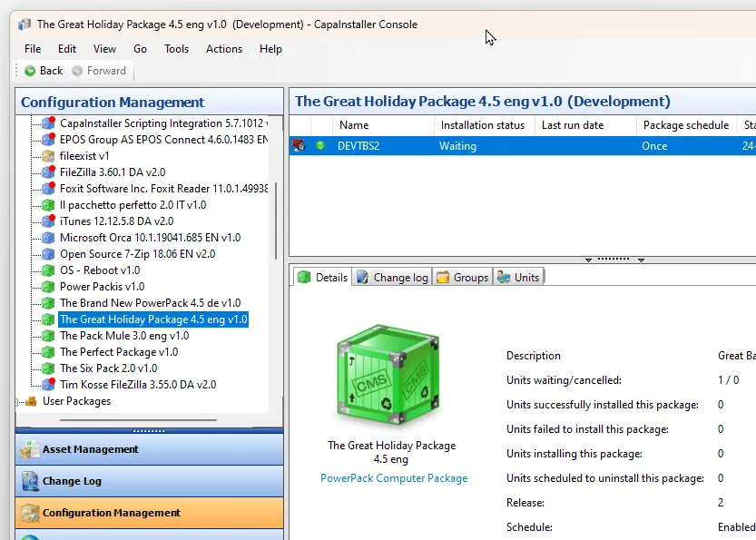Image resolution: width=756 pixels, height=540 pixels.
Task: Go Back in navigation
Action: tap(44, 71)
